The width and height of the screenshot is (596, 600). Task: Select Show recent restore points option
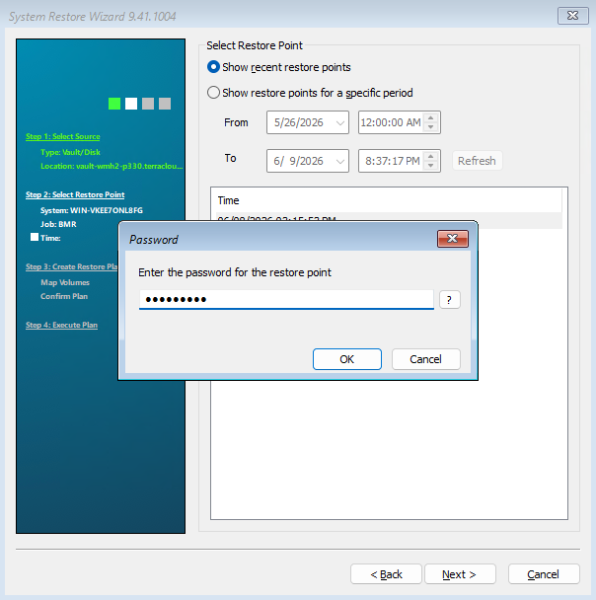(279, 67)
